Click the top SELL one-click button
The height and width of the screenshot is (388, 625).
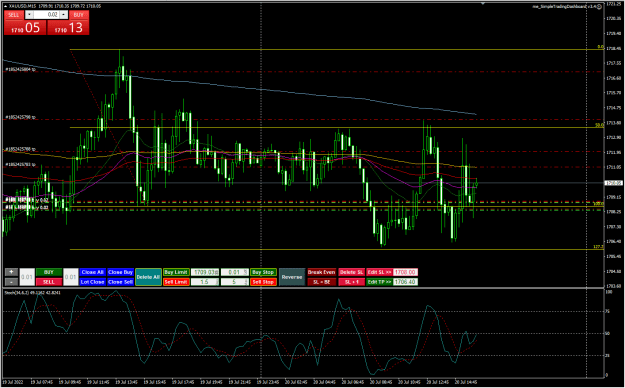click(14, 15)
